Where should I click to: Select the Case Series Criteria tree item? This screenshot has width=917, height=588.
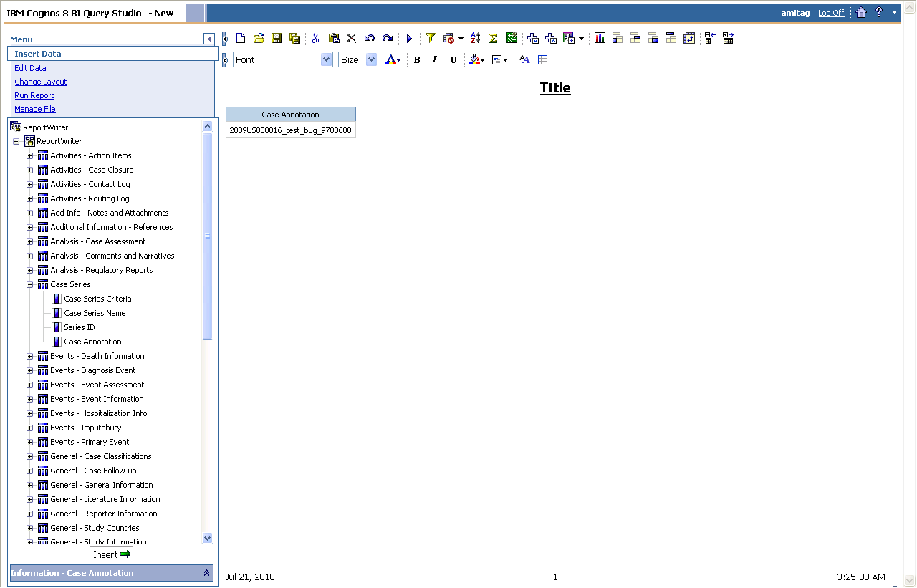[x=97, y=299]
